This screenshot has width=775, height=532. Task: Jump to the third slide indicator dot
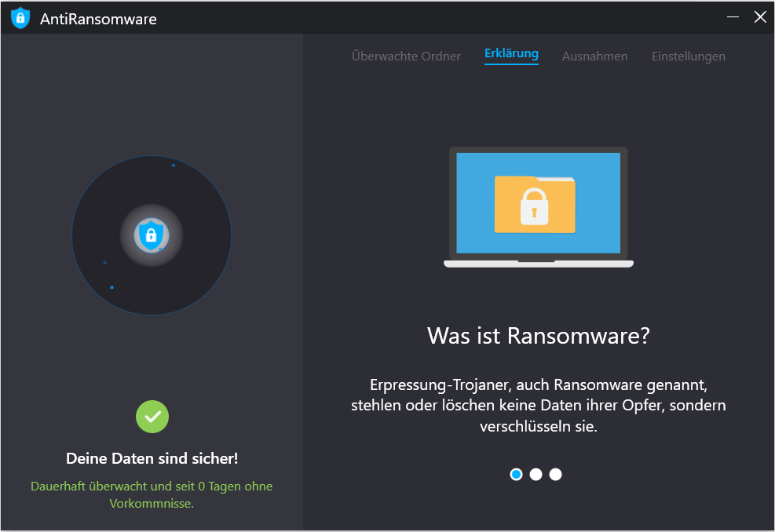point(555,475)
